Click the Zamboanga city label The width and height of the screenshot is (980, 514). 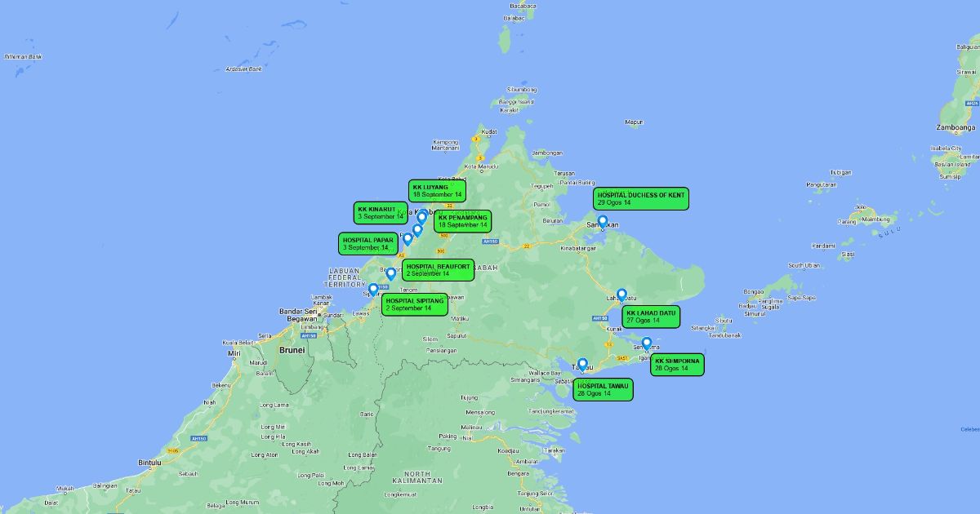(955, 128)
